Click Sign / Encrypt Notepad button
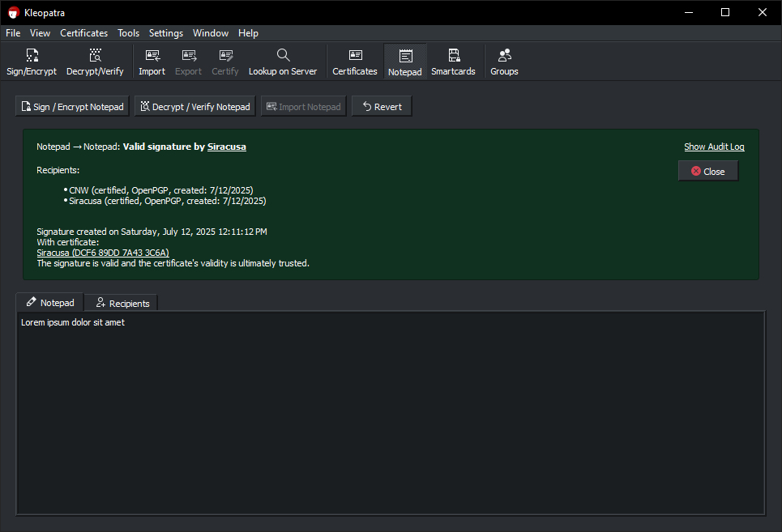 point(72,107)
